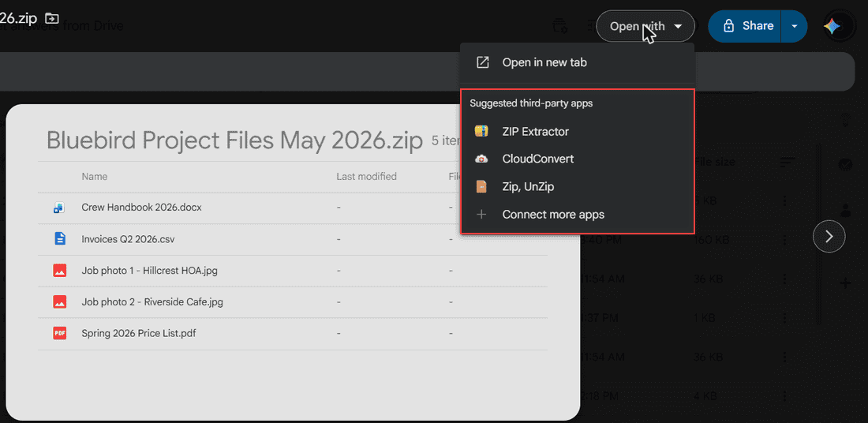
Task: Click the Open in new tab icon
Action: click(x=483, y=62)
